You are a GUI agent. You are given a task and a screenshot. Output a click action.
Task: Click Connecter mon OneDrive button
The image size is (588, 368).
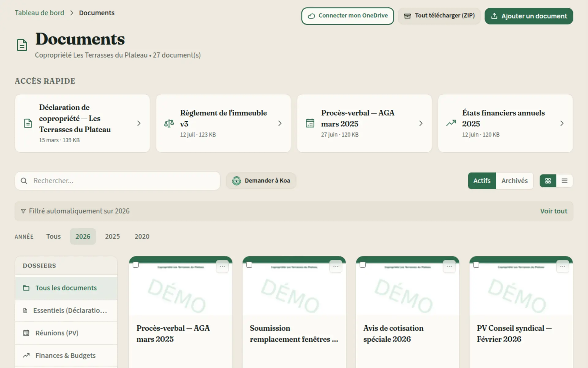(x=348, y=16)
